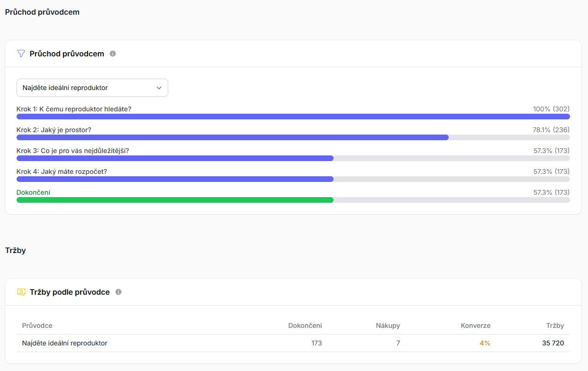The image size is (588, 371).
Task: Click label Krok 4: Jaký máte rozpočet?
Action: [62, 172]
